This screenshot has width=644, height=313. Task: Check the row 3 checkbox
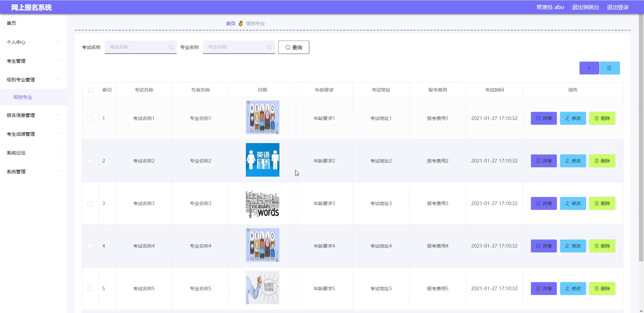coord(90,203)
